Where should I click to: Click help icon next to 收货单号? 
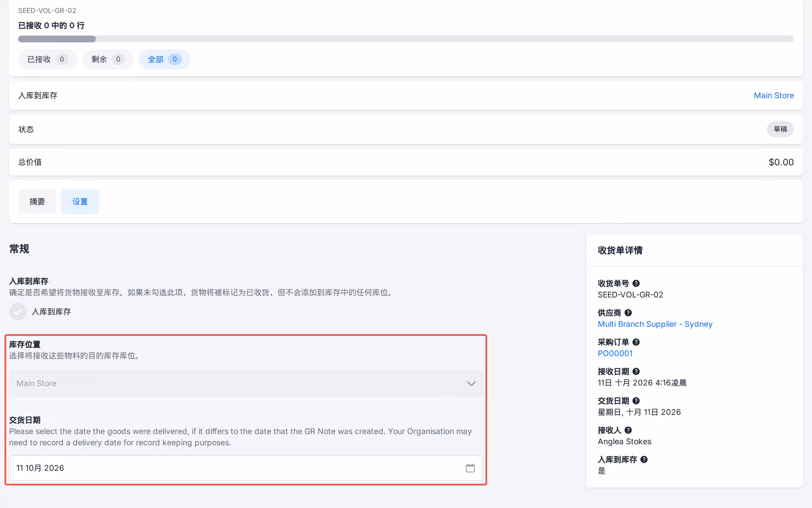(x=636, y=283)
